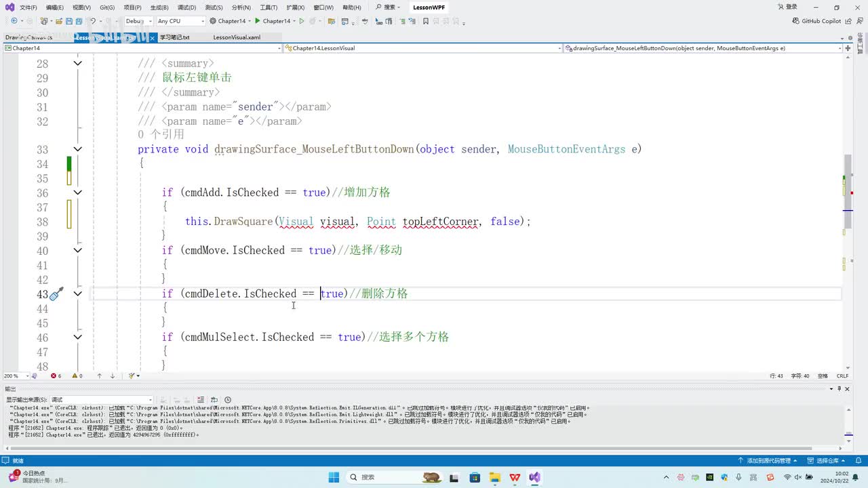Click 添加到源代码管理 in the status bar

[768, 461]
